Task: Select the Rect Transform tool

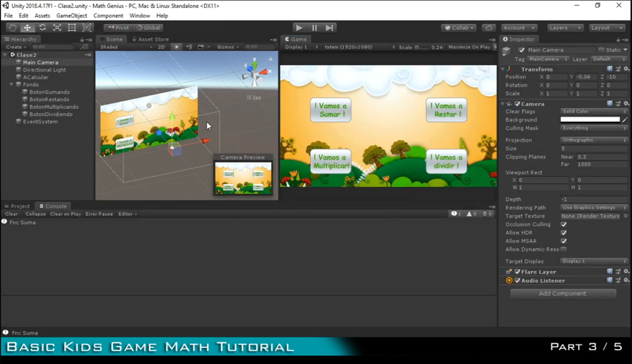Action: tap(72, 27)
